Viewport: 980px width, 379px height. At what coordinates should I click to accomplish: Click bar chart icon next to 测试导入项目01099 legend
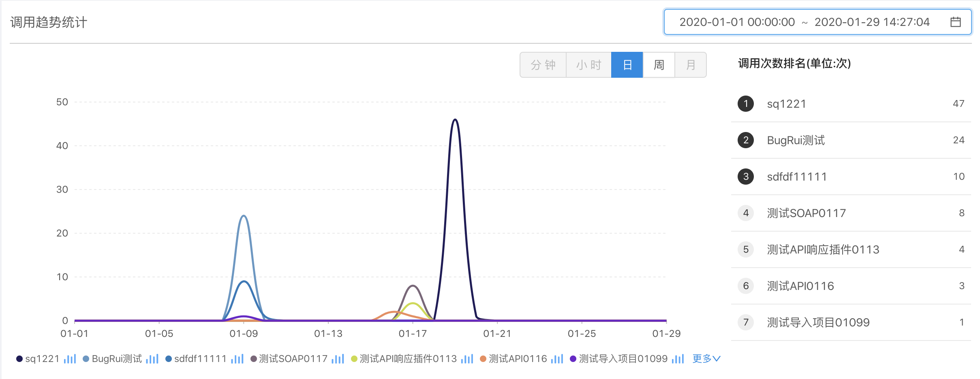point(678,359)
